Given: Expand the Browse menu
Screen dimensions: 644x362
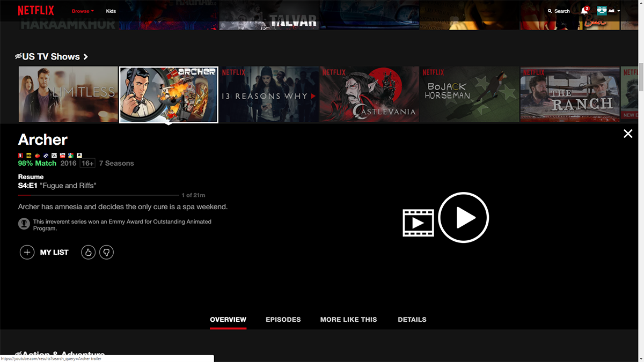Looking at the screenshot, I should pos(82,11).
